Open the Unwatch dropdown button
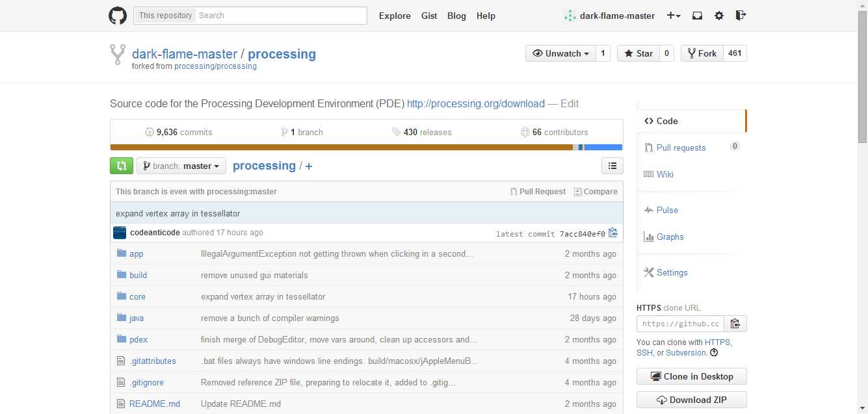868x414 pixels. (560, 53)
